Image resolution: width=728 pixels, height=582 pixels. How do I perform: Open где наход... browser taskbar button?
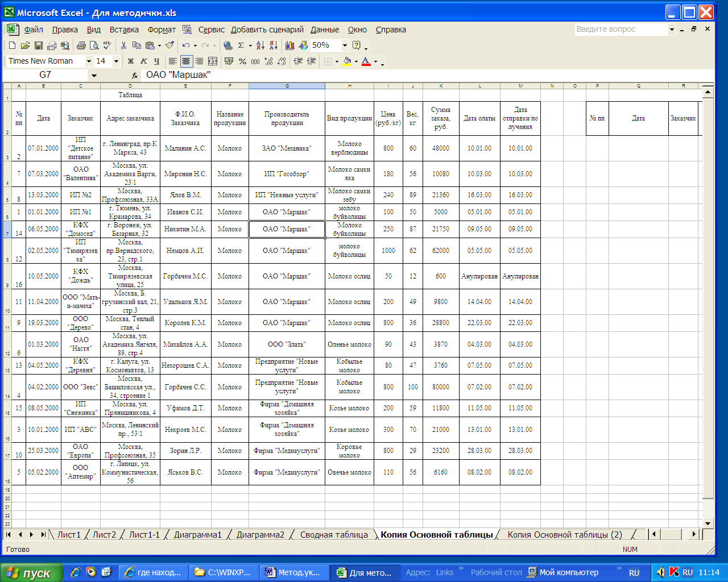pos(154,572)
